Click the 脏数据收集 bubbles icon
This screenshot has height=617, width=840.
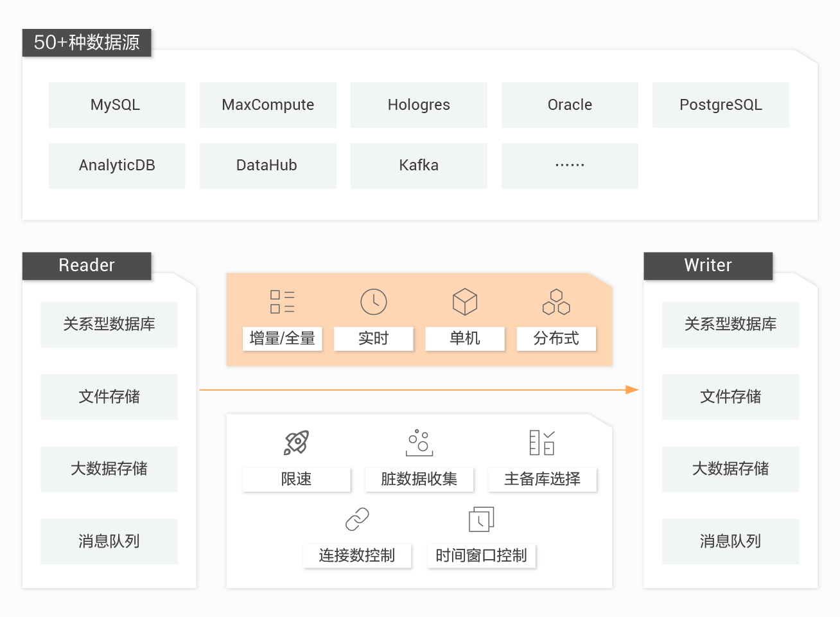pos(419,442)
